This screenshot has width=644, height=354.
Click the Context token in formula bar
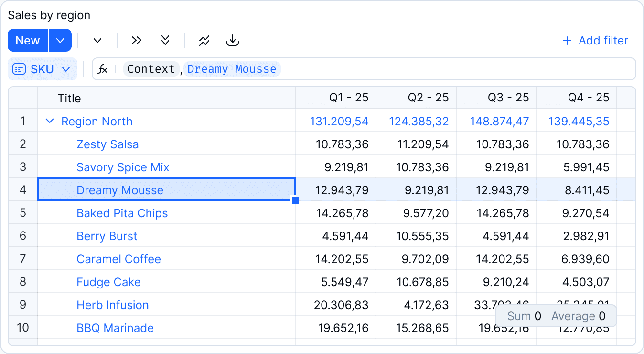pyautogui.click(x=151, y=69)
